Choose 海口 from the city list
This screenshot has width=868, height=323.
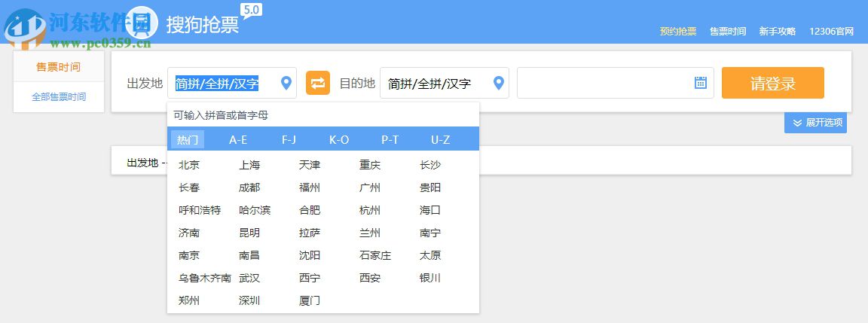(430, 210)
